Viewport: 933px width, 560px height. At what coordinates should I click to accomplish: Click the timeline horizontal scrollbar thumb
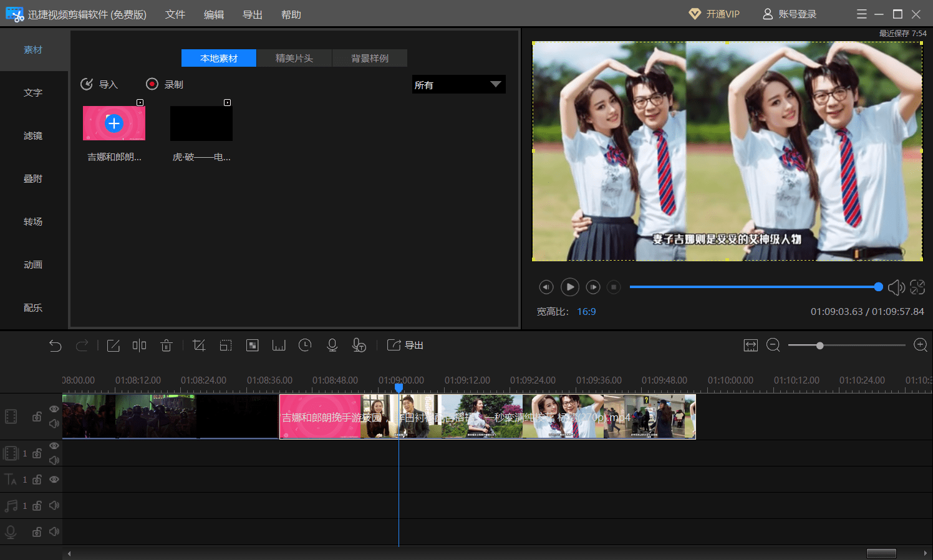(881, 553)
